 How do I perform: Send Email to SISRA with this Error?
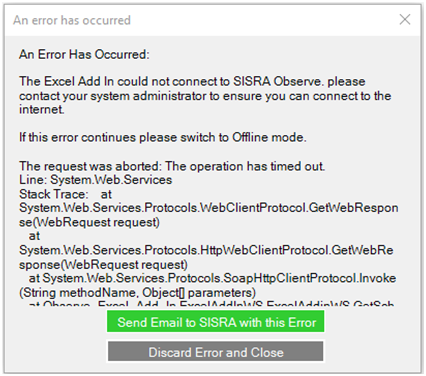coord(215,321)
